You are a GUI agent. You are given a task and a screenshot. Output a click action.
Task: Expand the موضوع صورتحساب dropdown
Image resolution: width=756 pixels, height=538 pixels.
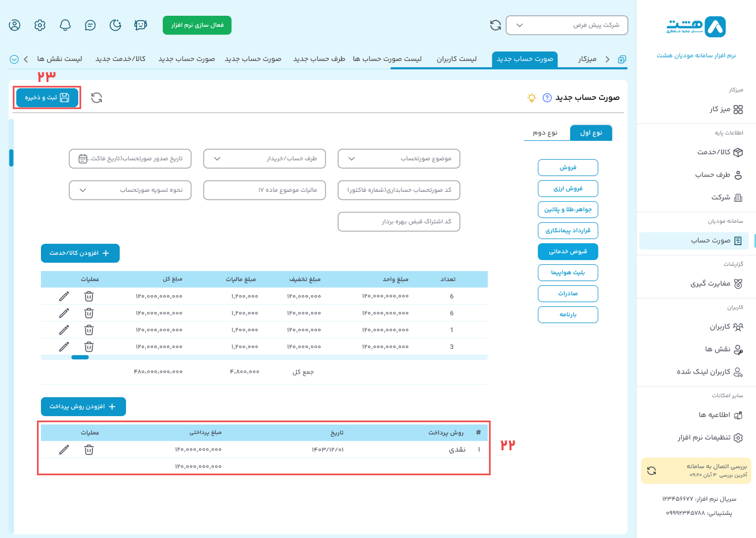point(398,159)
